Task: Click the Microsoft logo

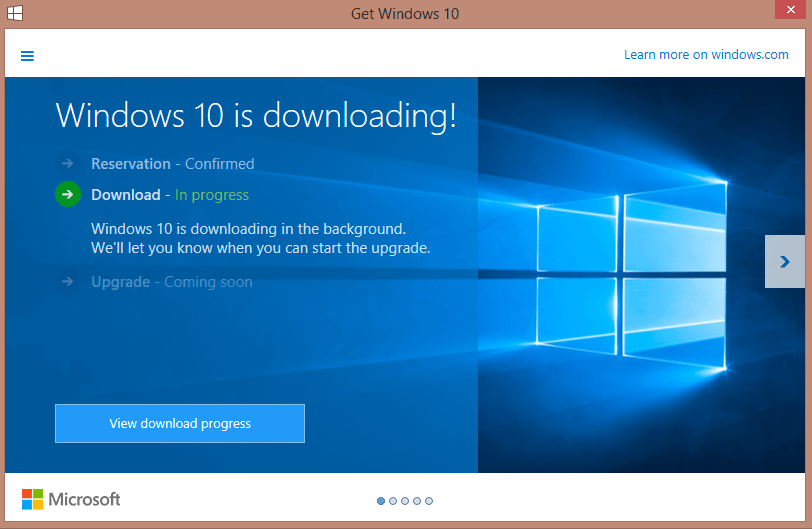Action: tap(71, 499)
